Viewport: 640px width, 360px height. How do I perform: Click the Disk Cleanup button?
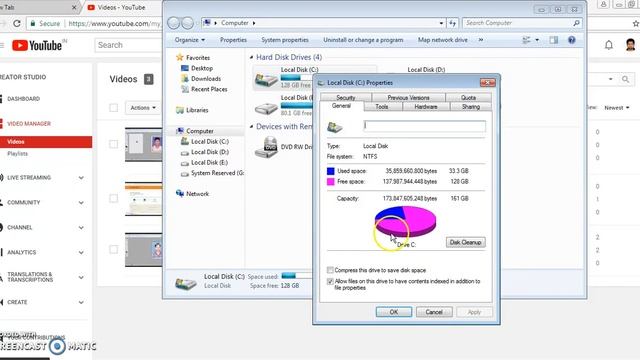(x=465, y=242)
